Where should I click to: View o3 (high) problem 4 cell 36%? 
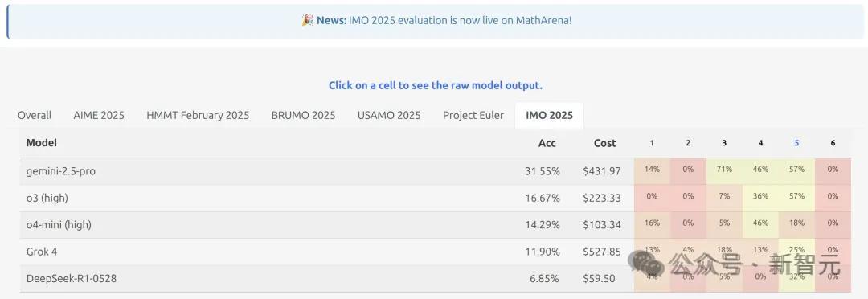click(x=760, y=198)
